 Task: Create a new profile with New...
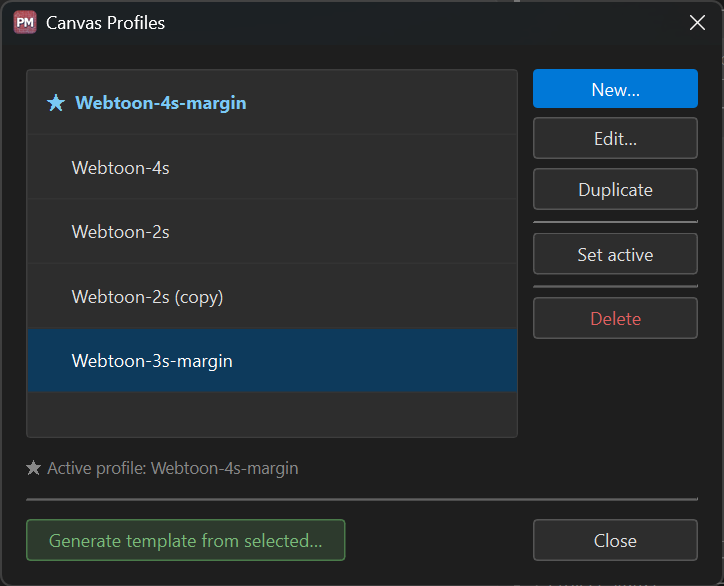point(615,89)
